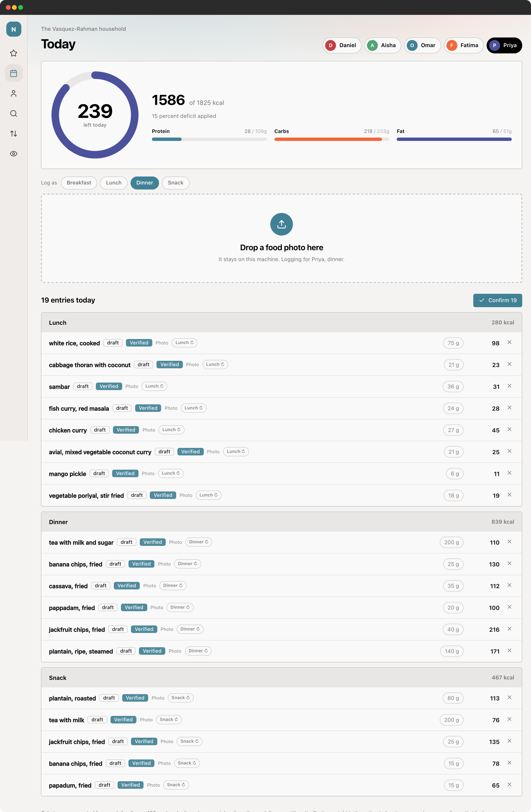Log as Lunch
The image size is (531, 812).
pyautogui.click(x=114, y=183)
